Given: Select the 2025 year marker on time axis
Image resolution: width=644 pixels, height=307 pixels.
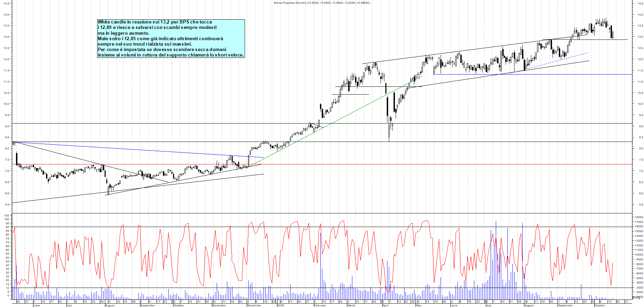Looking at the screenshot, I should [280, 305].
